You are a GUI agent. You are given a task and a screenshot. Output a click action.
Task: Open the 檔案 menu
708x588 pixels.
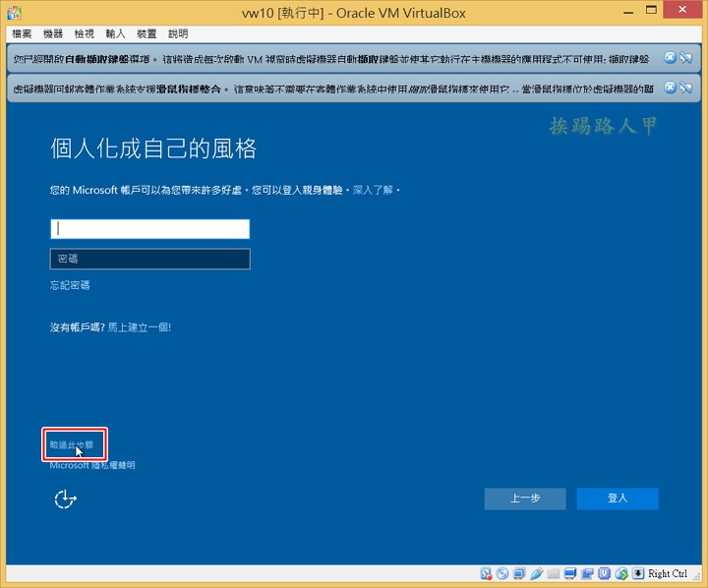coord(22,33)
